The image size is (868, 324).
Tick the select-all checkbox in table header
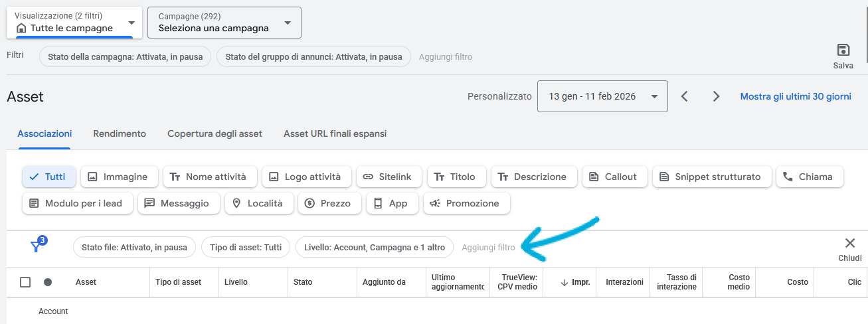click(25, 282)
